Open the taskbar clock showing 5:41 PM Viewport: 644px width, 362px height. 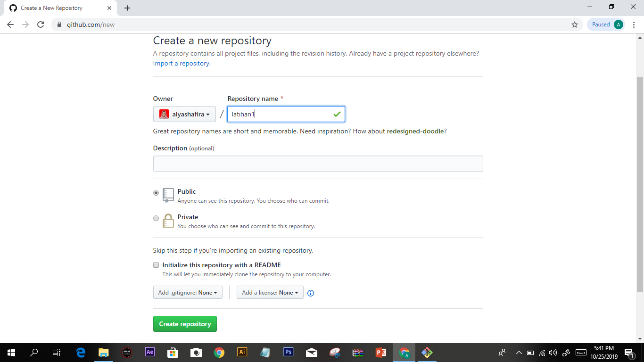point(604,352)
